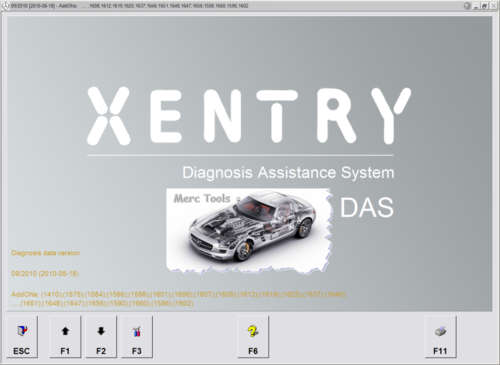
Task: Click the F3 button
Action: click(137, 337)
